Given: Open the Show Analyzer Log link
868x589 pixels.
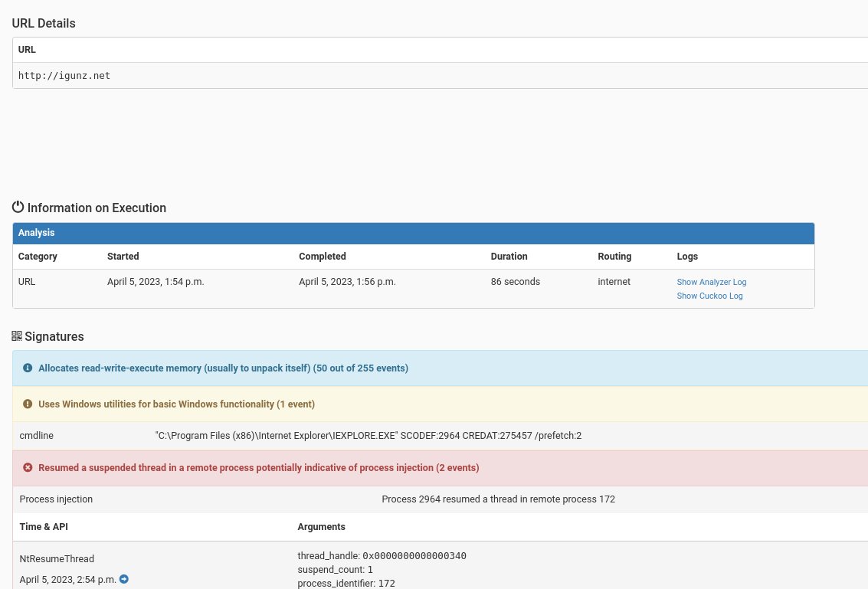Looking at the screenshot, I should tap(712, 282).
